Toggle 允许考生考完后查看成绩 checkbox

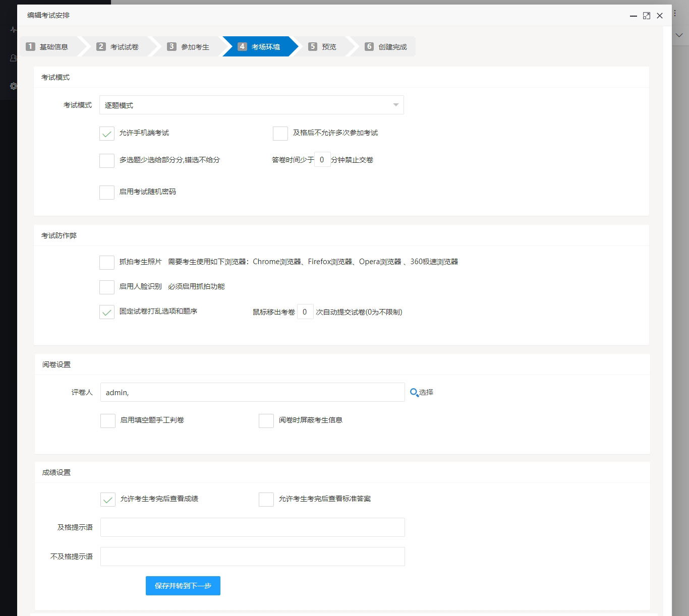108,500
